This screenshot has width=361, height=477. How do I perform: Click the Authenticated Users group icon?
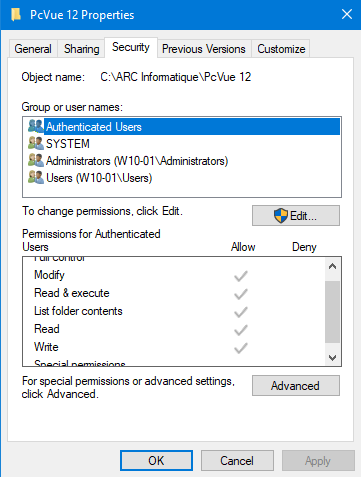tap(36, 126)
